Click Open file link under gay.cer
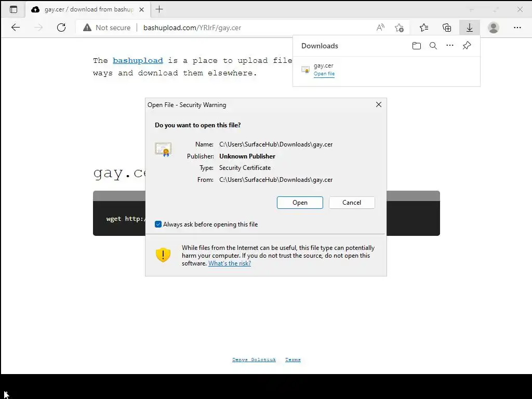This screenshot has width=532, height=399. click(x=324, y=74)
